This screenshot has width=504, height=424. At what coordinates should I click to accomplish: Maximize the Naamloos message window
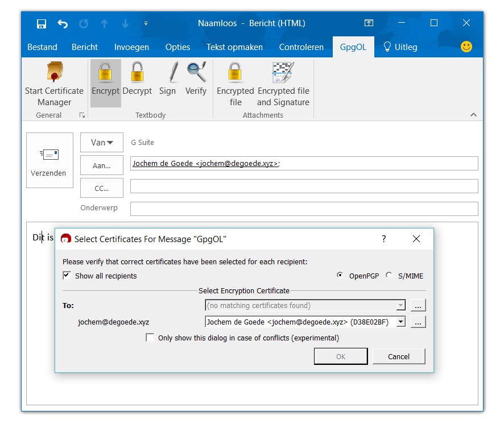(x=434, y=23)
